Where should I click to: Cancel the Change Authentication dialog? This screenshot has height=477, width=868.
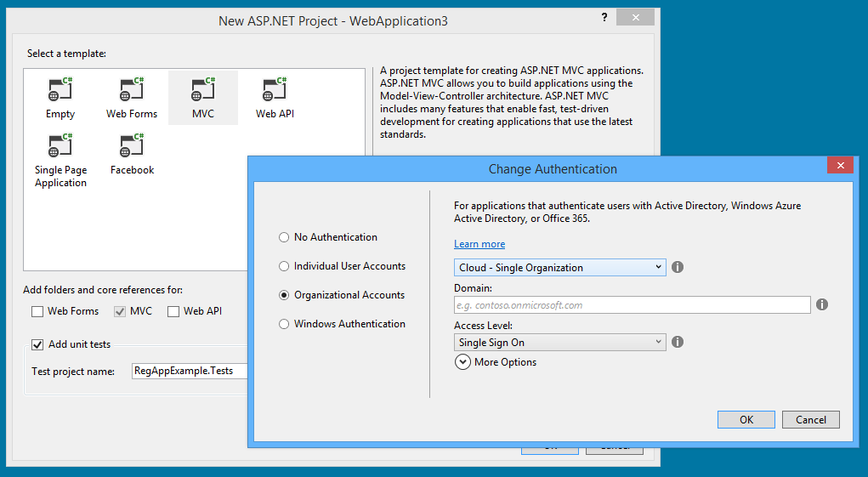pyautogui.click(x=811, y=419)
